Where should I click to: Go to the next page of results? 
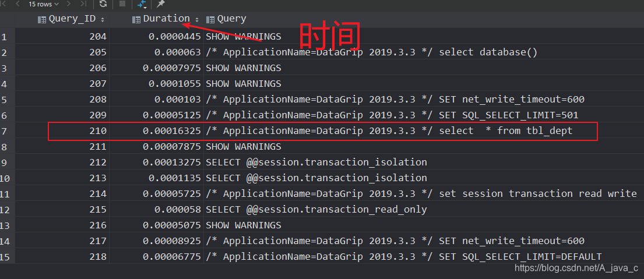69,4
